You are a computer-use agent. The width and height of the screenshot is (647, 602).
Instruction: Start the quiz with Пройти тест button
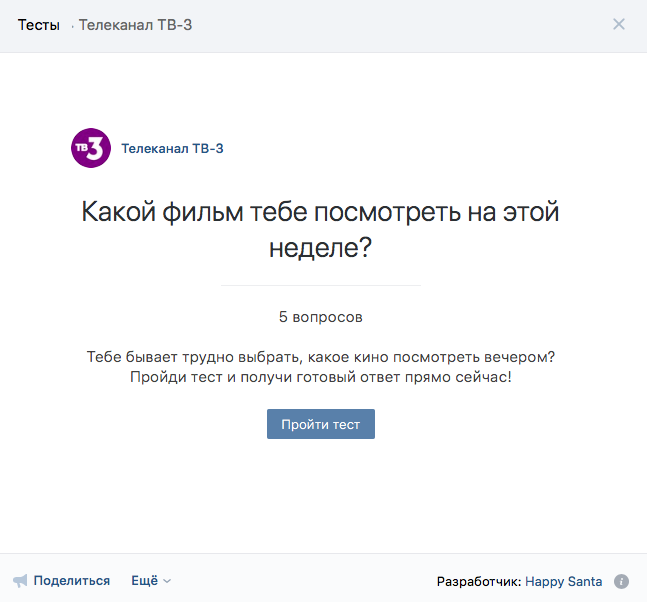(321, 424)
